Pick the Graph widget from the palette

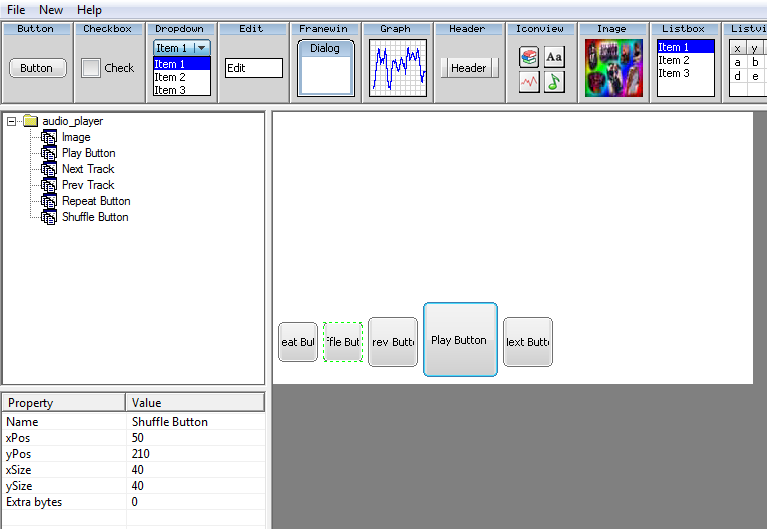click(397, 68)
